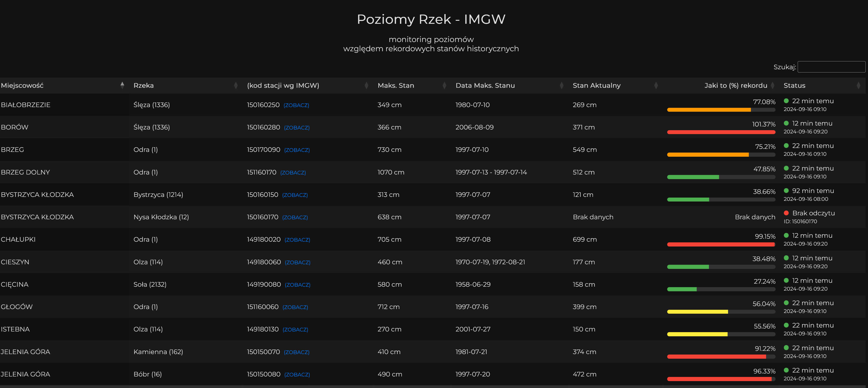Sort by Data Maks. Stanu column
The height and width of the screenshot is (388, 868).
[x=510, y=85]
